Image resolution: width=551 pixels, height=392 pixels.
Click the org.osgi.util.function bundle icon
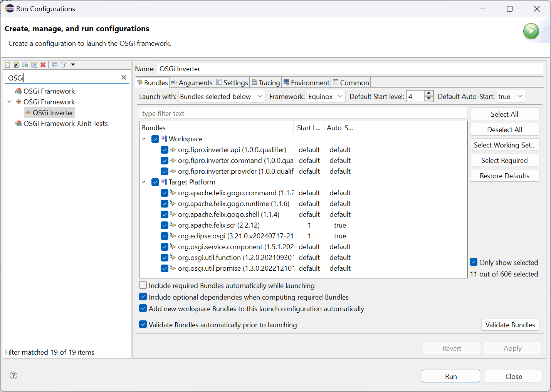coord(173,257)
